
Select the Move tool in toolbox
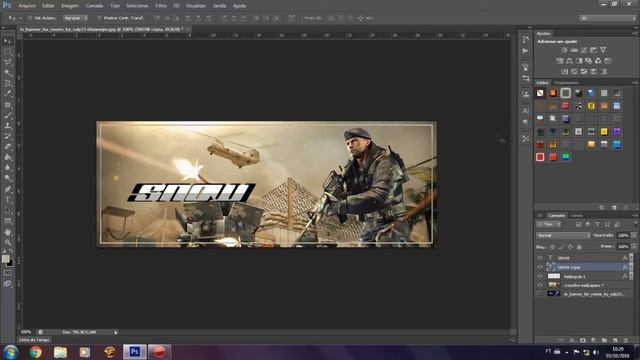[x=8, y=41]
